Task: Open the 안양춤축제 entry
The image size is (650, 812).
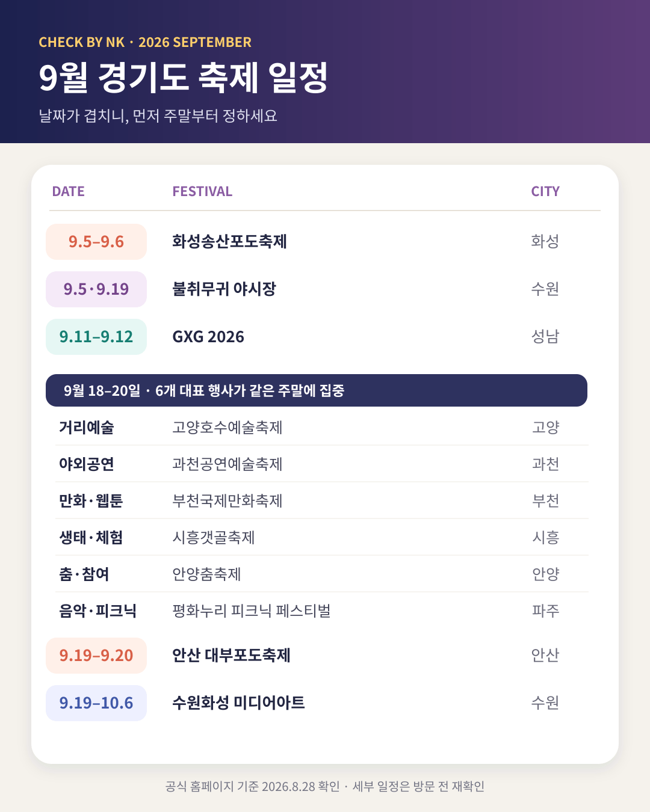Action: [206, 574]
